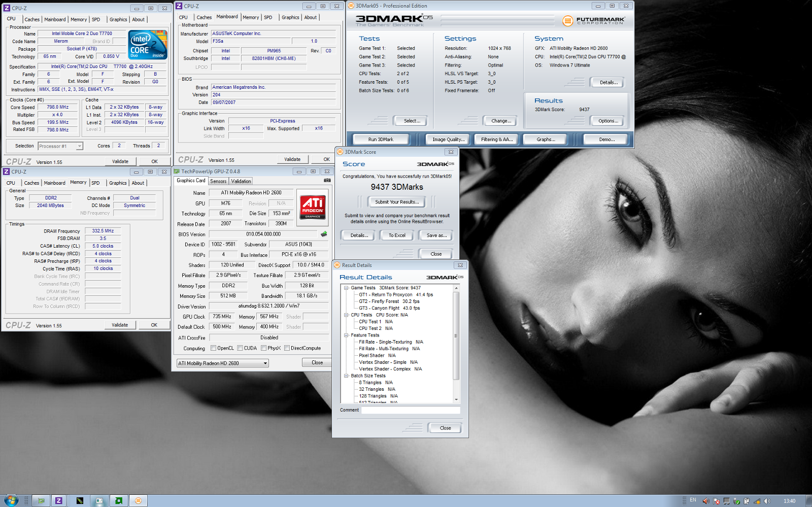Open the Windows Start orb

[10, 500]
